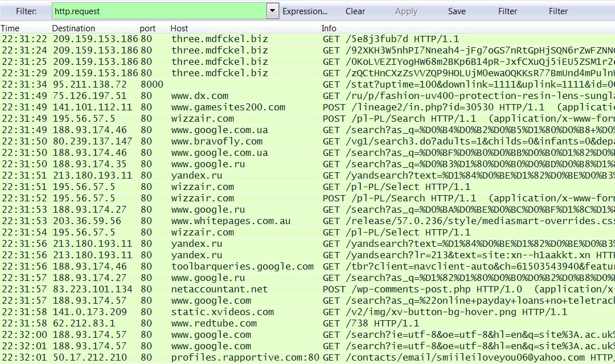The height and width of the screenshot is (364, 615).
Task: Save the current filter
Action: [x=457, y=11]
